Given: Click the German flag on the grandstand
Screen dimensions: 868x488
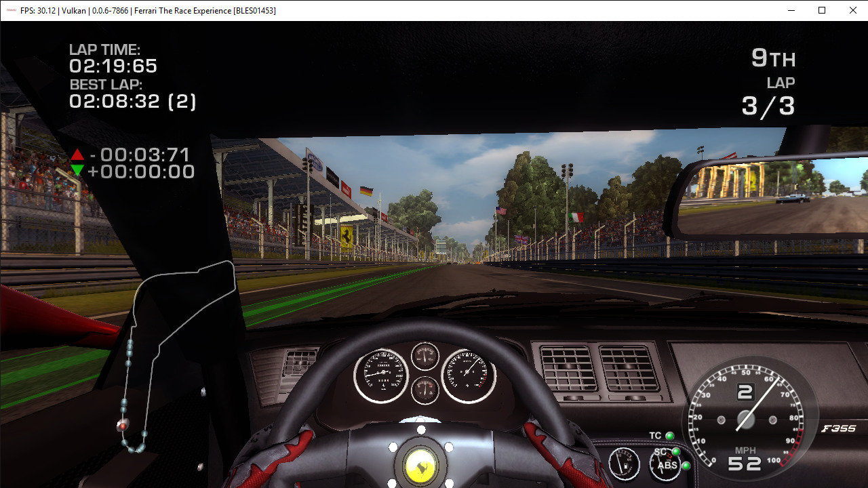Looking at the screenshot, I should [366, 191].
